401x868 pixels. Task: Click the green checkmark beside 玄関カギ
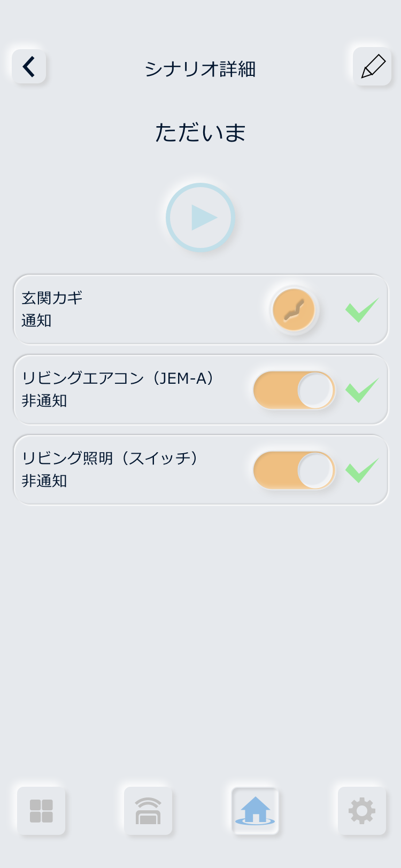click(362, 310)
